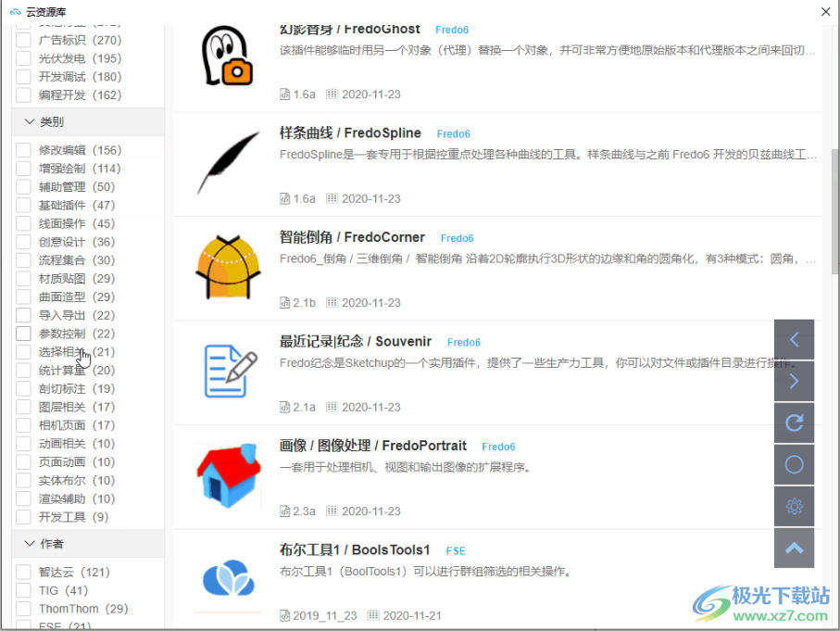Click the refresh icon button

pos(794,423)
